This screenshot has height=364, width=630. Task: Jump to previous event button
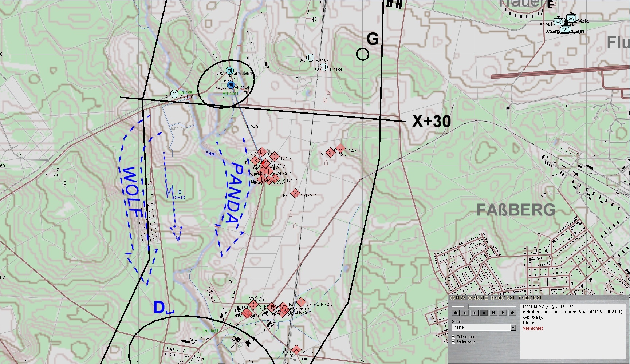(474, 313)
